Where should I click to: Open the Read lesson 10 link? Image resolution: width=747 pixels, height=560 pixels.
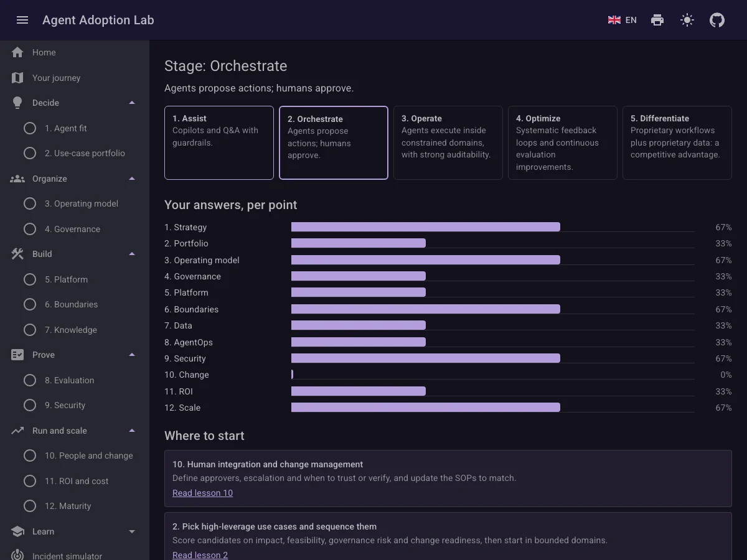coord(202,493)
